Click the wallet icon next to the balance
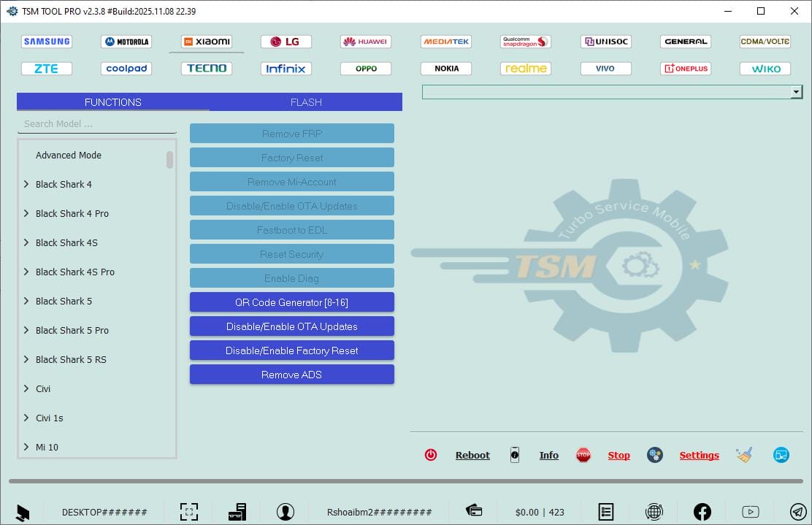 pos(474,511)
